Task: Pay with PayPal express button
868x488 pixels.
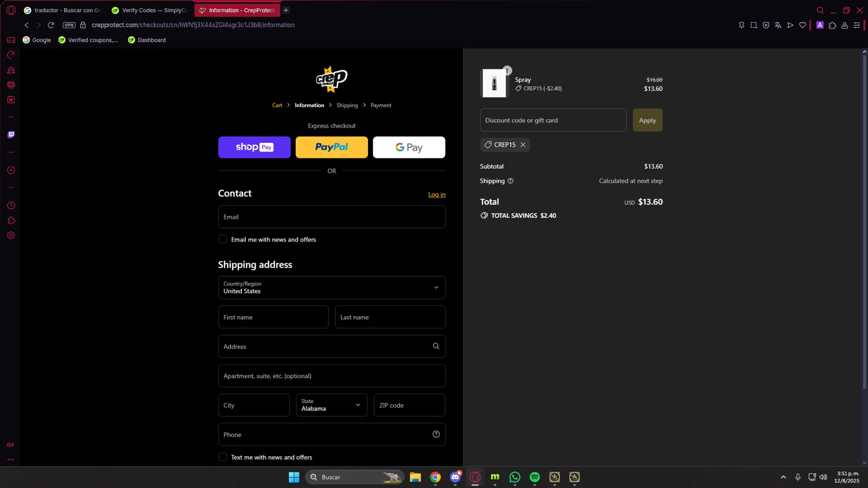Action: click(332, 147)
